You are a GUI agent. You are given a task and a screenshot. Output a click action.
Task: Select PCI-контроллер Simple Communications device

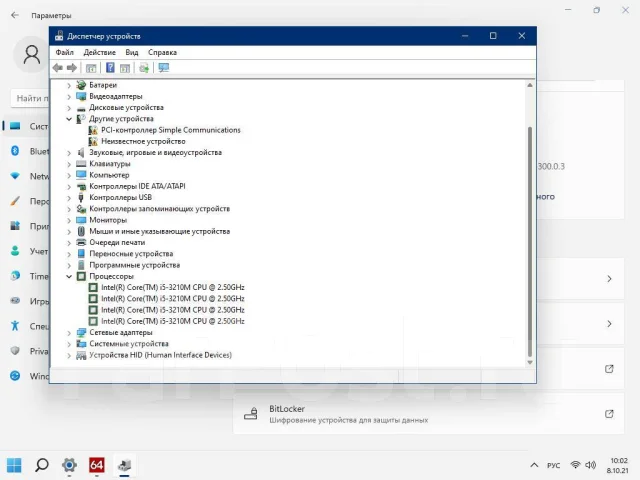tap(171, 130)
